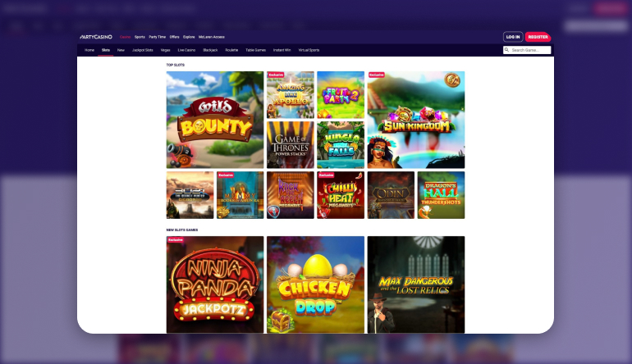This screenshot has width=632, height=364.
Task: Open the Chilli Heat Megaways slot
Action: (x=341, y=195)
